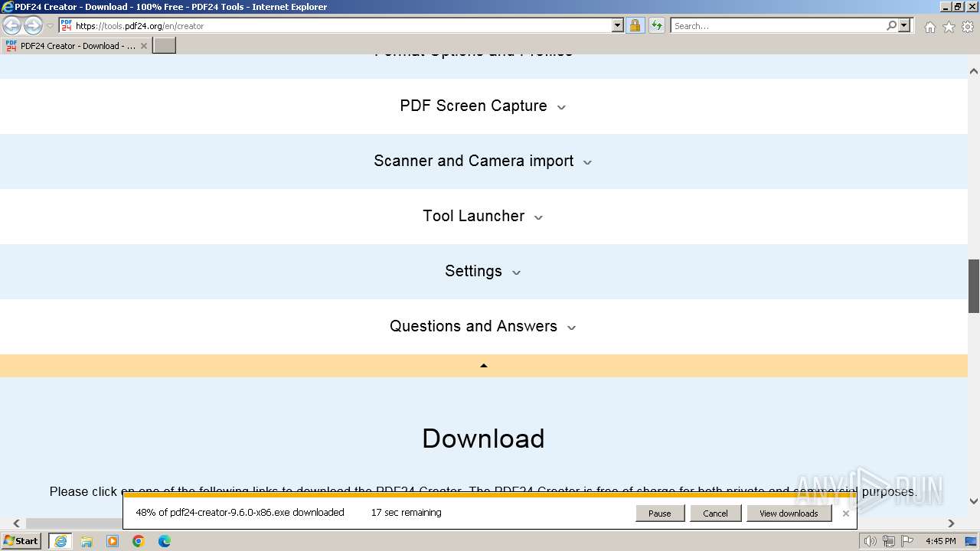Click the PDF24 favicon in the address bar
980x551 pixels.
[x=67, y=25]
